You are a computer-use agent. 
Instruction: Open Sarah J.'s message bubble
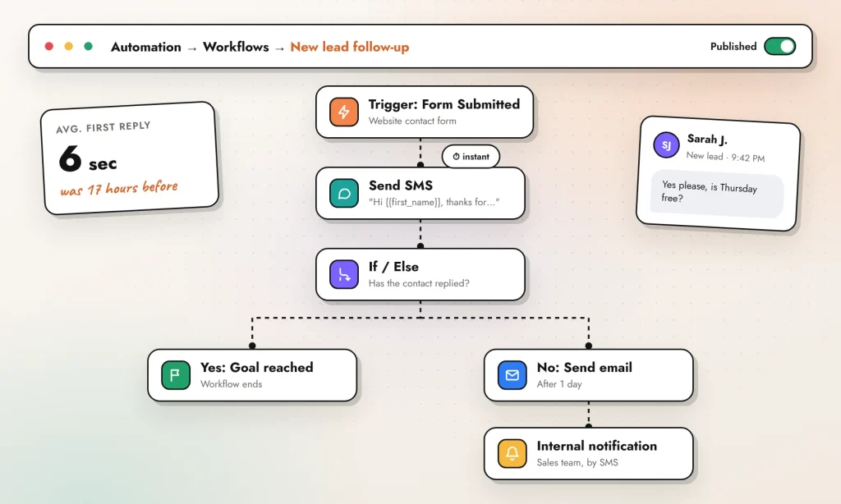716,194
